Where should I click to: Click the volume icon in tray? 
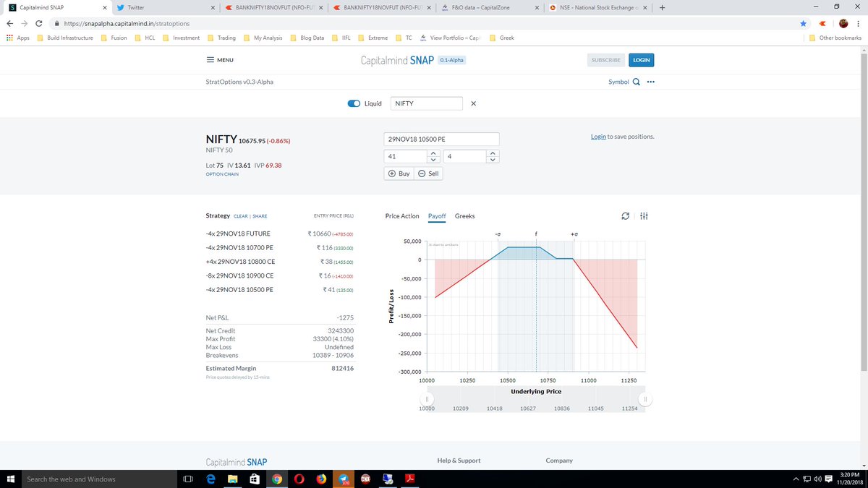point(817,479)
